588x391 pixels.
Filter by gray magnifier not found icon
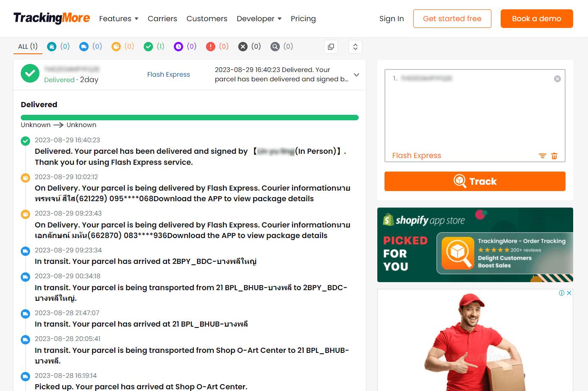tap(275, 47)
